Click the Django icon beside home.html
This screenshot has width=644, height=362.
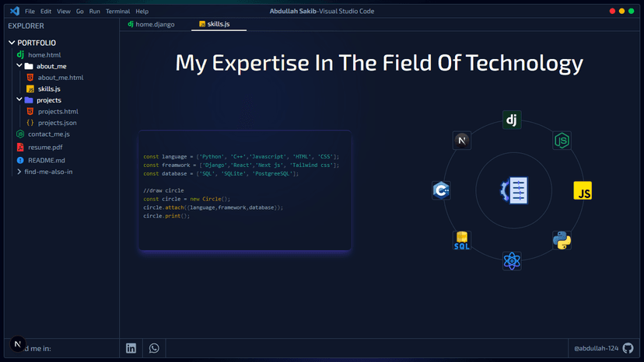point(20,54)
